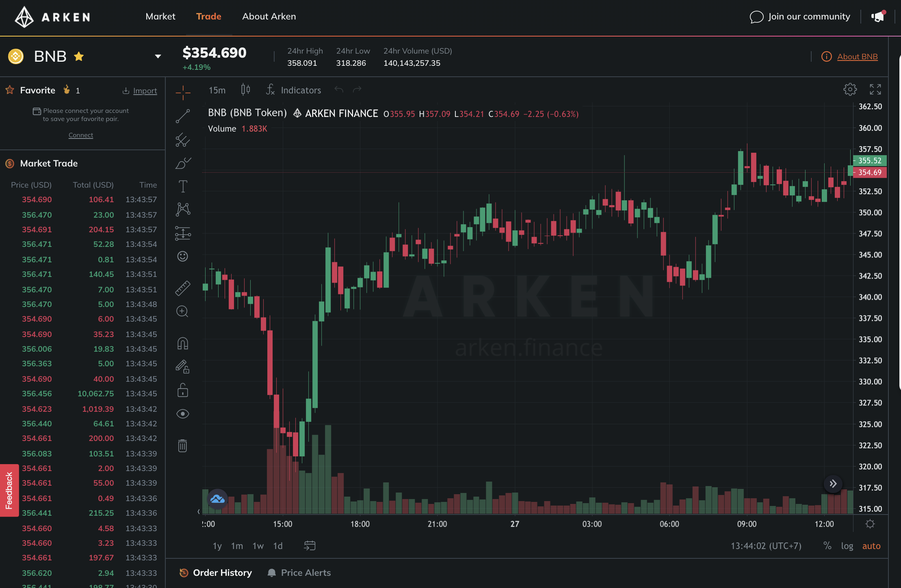Viewport: 901px width, 588px height.
Task: Select the trend line drawing tool
Action: point(183,116)
